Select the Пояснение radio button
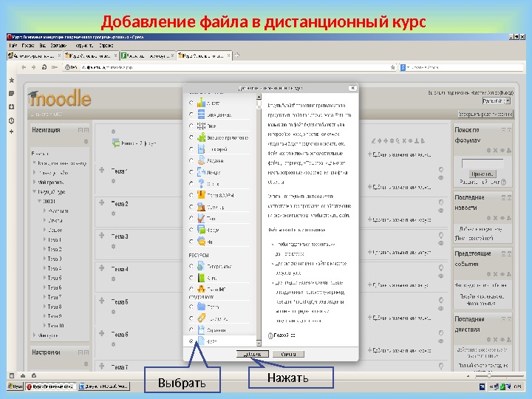The width and height of the screenshot is (532, 399). point(191,318)
